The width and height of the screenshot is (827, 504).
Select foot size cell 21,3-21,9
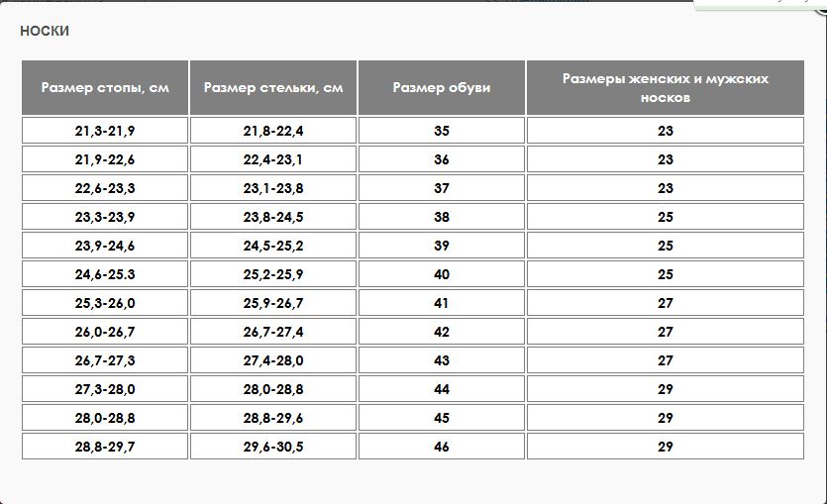click(105, 131)
